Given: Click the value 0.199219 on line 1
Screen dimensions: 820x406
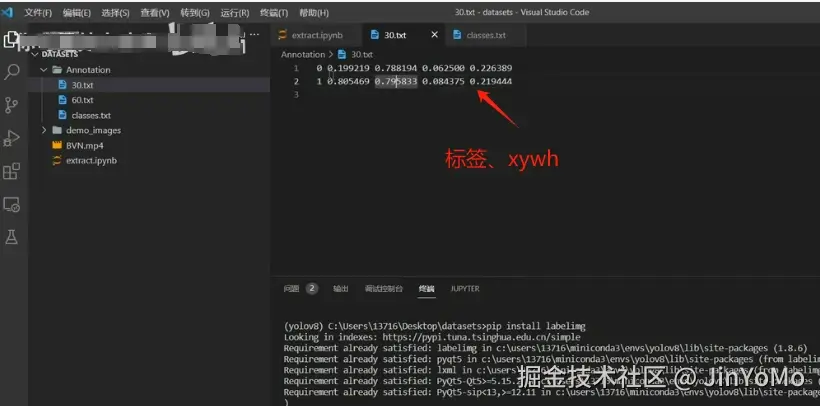Looking at the screenshot, I should pos(348,68).
